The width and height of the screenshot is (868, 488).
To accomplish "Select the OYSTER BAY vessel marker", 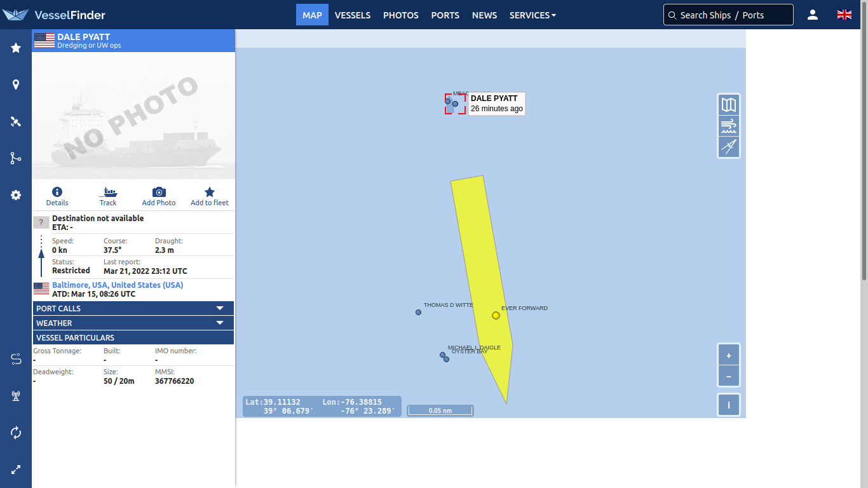I will click(446, 359).
